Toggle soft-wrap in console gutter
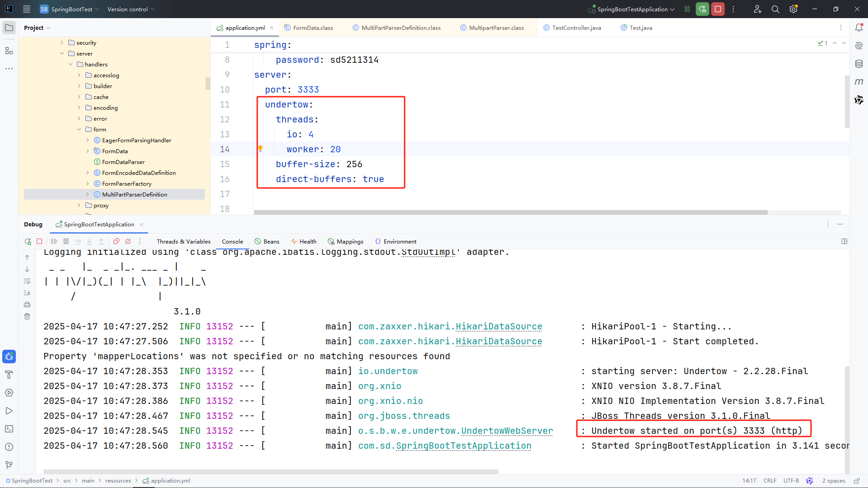The width and height of the screenshot is (868, 488). 27,281
